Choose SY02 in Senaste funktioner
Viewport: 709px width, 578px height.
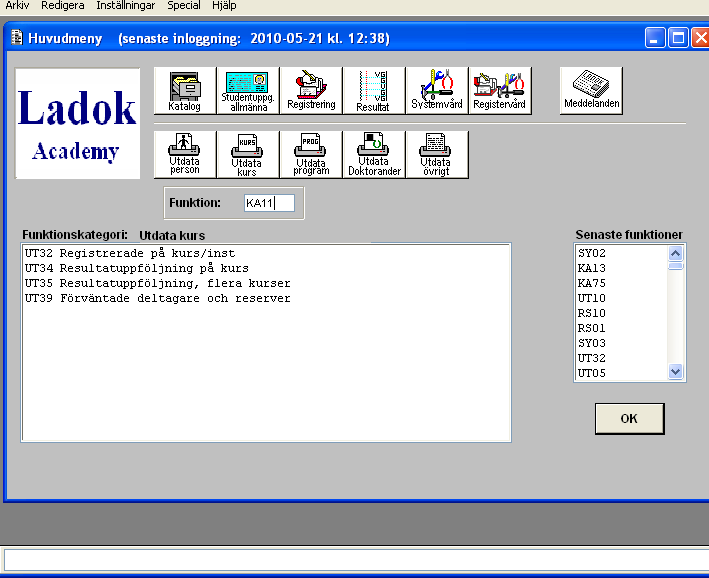pos(591,253)
